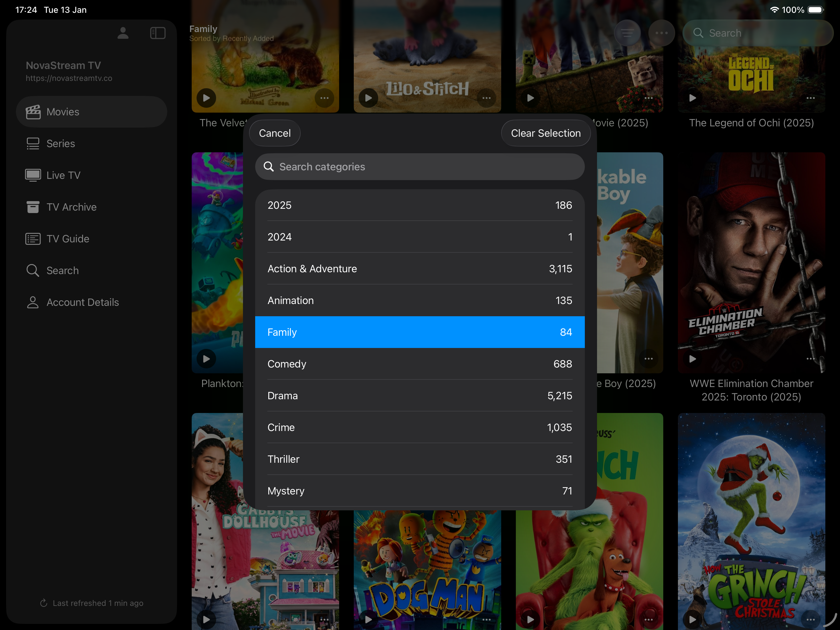
Task: Choose the Drama category
Action: 420,396
